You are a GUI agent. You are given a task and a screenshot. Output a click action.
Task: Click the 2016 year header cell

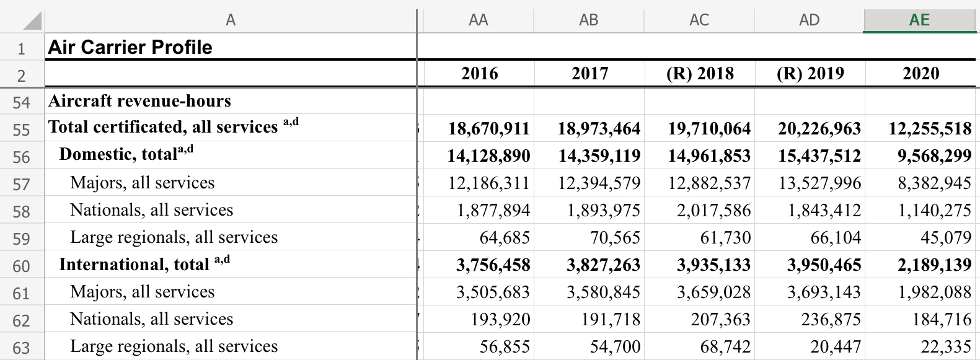479,74
